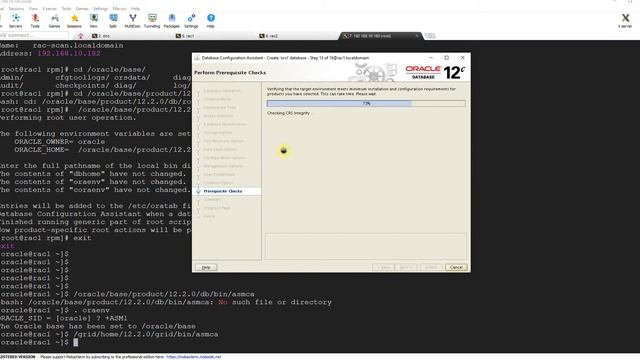Open the Sessions menu

(16, 9)
